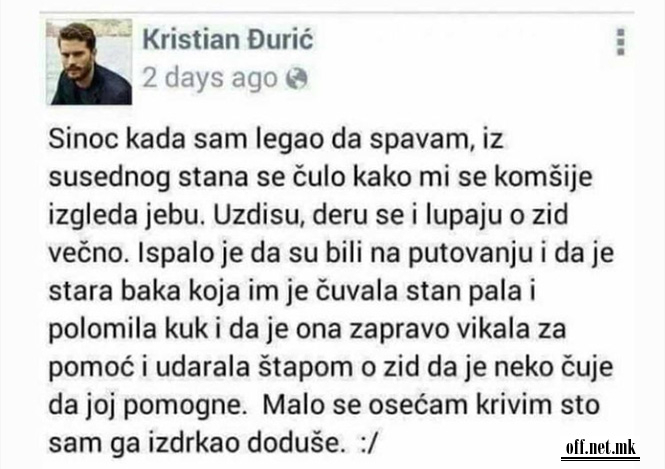The image size is (665, 469).
Task: Click the word "štapom" in the post
Action: click(305, 367)
